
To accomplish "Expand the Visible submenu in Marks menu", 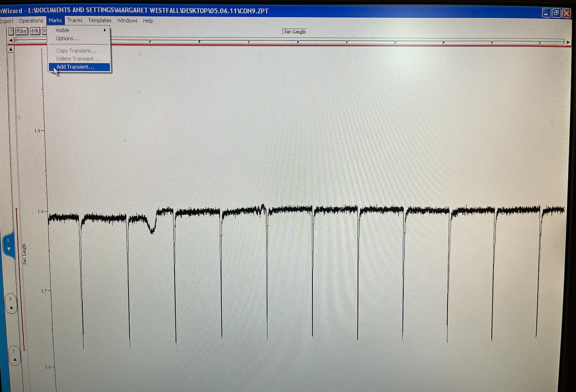I will (x=79, y=30).
